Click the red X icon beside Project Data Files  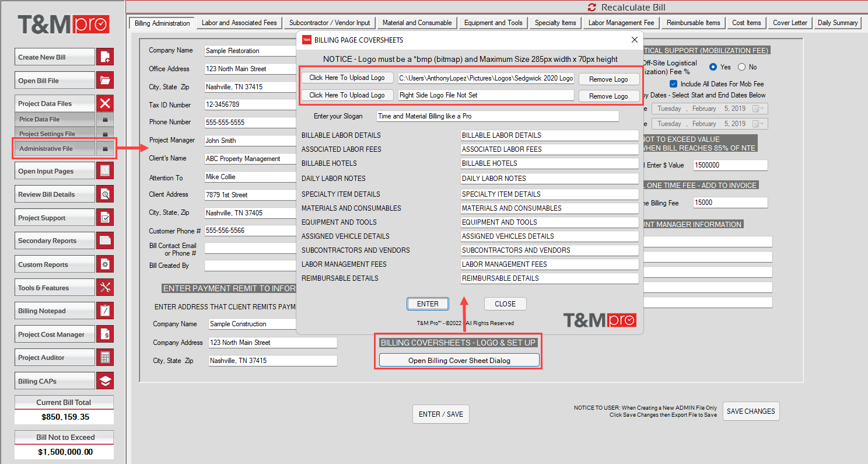105,103
